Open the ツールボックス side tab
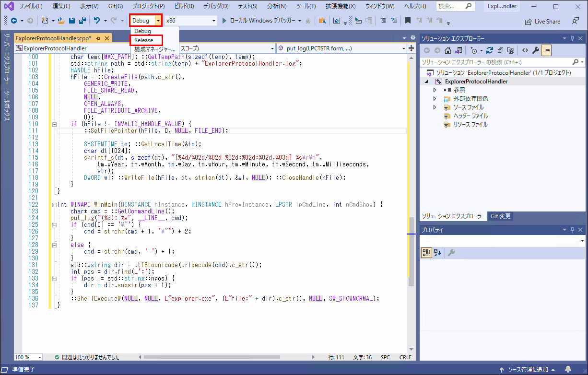588x375 pixels. coord(7,105)
